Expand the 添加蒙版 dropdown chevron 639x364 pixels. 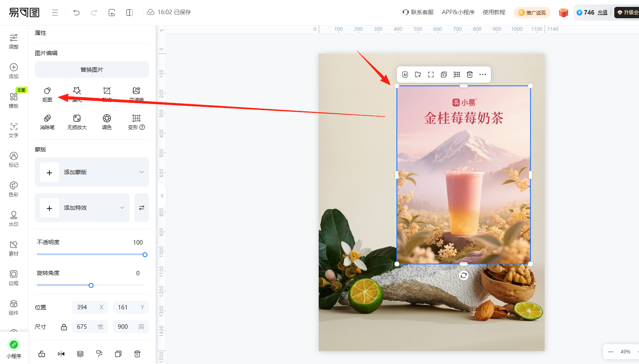142,172
